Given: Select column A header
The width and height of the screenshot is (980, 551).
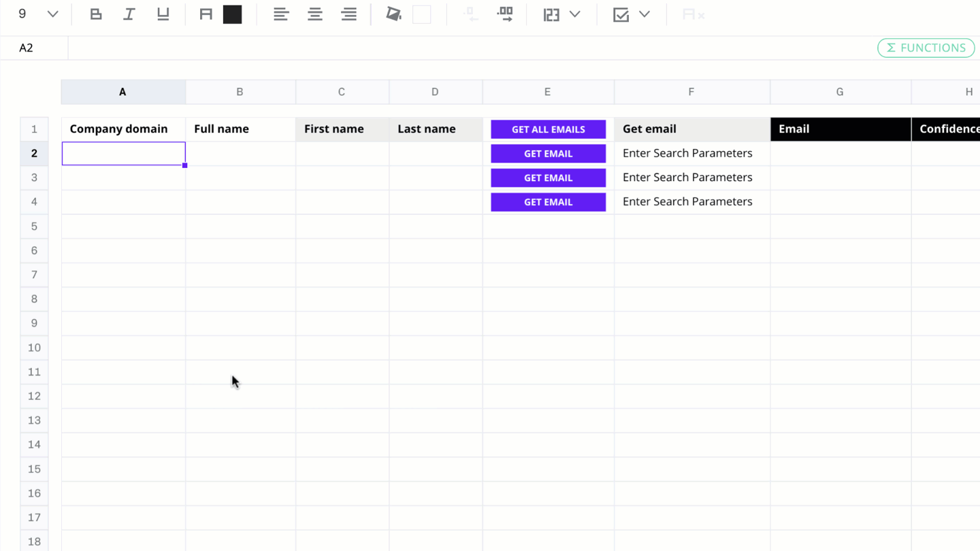Looking at the screenshot, I should pos(123,92).
